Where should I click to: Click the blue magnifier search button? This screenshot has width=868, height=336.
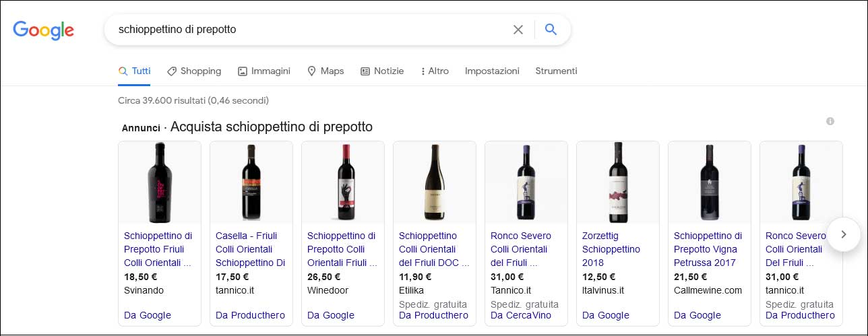coord(551,30)
